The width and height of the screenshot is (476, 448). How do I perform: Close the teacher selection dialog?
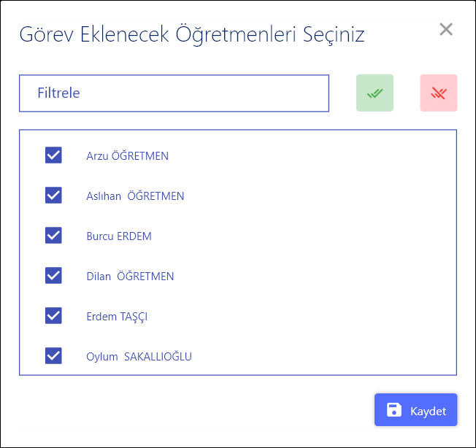click(446, 30)
